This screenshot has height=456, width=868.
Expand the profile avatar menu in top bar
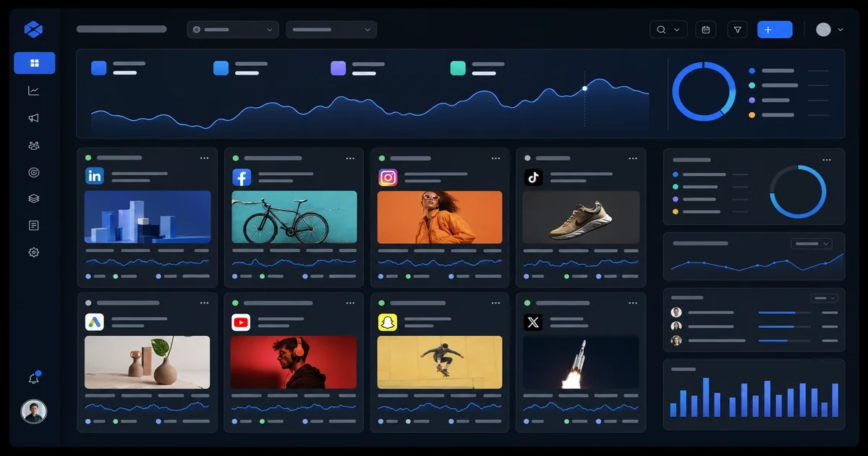point(829,30)
